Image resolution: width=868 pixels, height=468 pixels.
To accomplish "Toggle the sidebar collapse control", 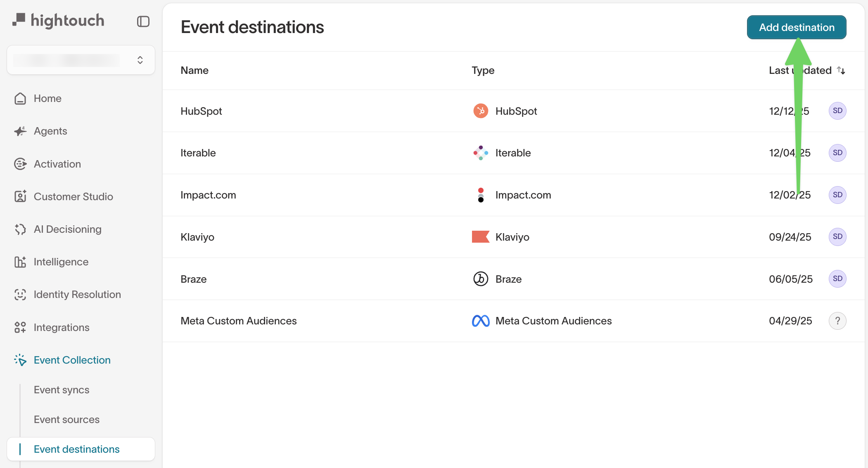I will click(x=143, y=21).
